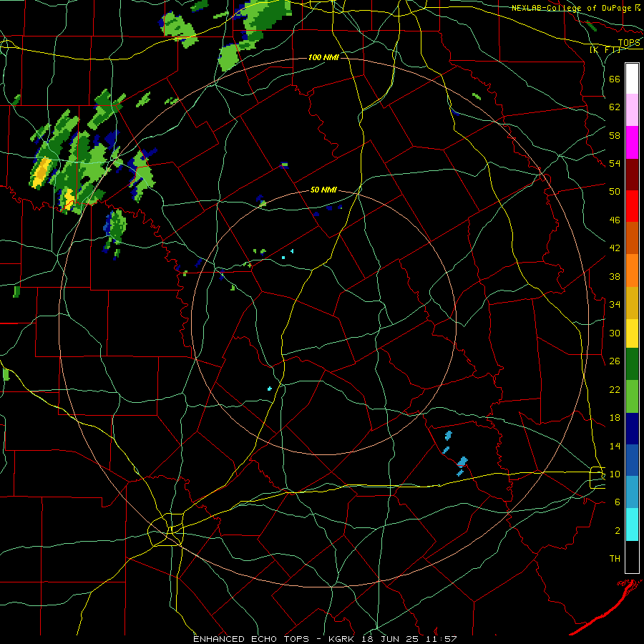This screenshot has height=644, width=644.
Task: Click the "100 NMI" range ring label
Action: (x=323, y=57)
